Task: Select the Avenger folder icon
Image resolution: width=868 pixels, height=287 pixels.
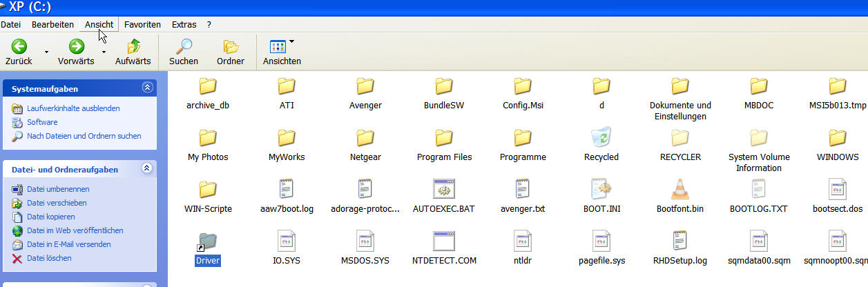Action: [x=365, y=86]
